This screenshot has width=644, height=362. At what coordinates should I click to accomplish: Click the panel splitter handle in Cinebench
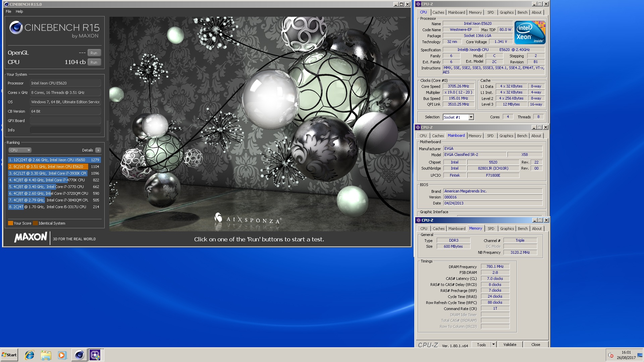click(x=107, y=131)
